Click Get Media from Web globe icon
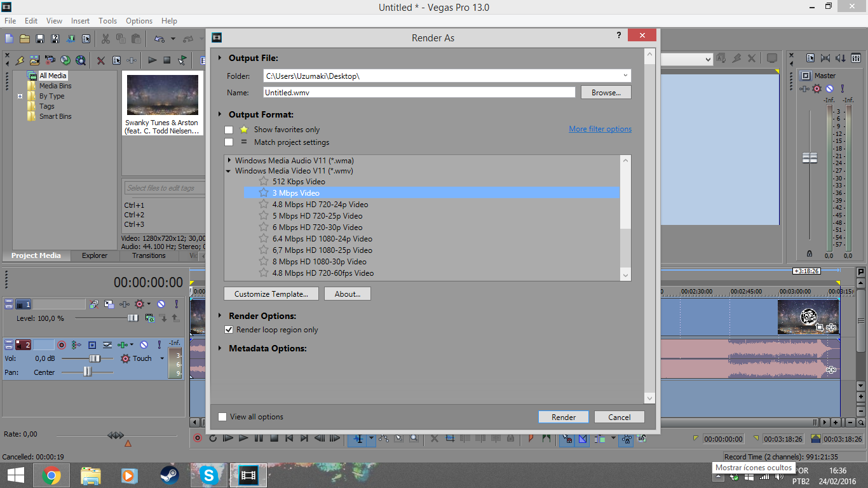 pos(81,60)
